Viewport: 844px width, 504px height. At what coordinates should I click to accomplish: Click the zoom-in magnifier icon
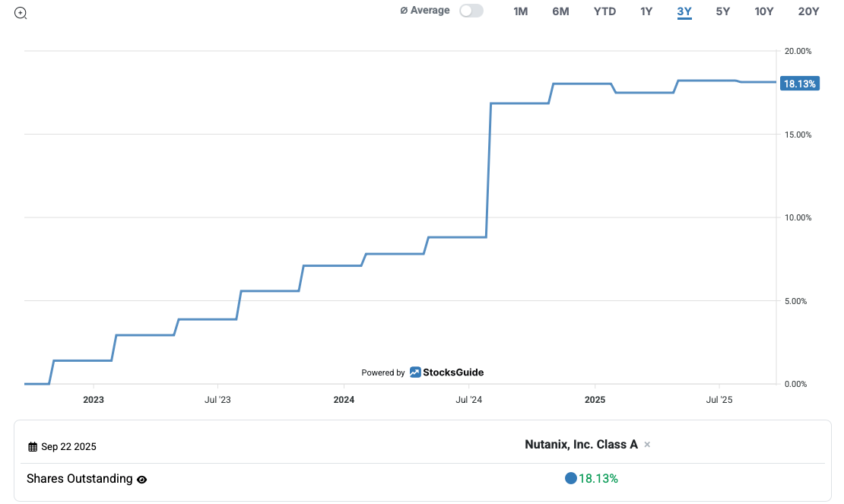click(21, 13)
